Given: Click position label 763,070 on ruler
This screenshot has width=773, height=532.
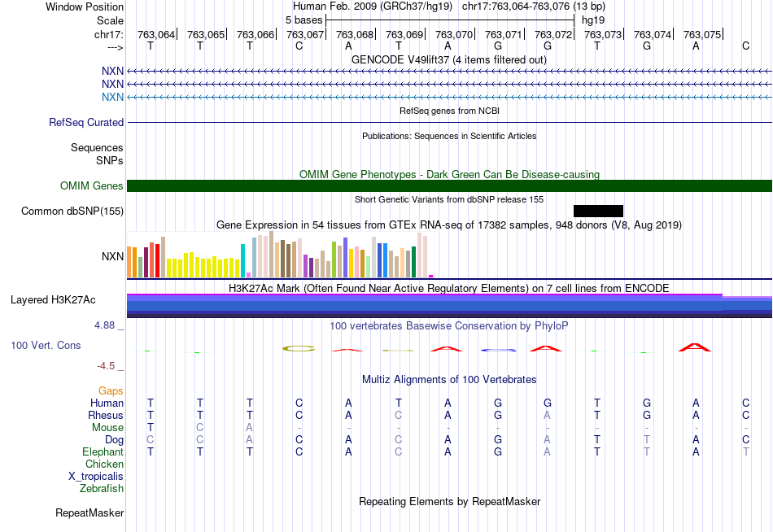Looking at the screenshot, I should (x=453, y=34).
